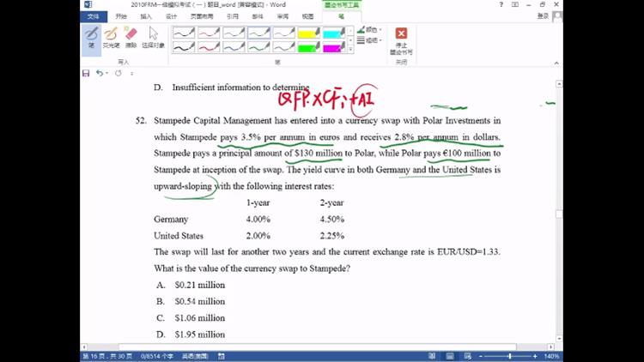Switch to the 视图 View tab

click(x=307, y=16)
